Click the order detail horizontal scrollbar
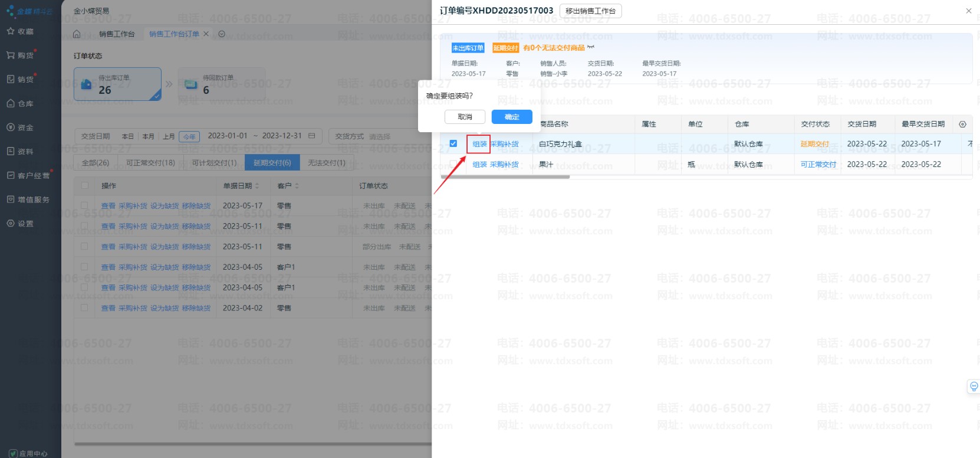This screenshot has width=980, height=458. pos(505,176)
